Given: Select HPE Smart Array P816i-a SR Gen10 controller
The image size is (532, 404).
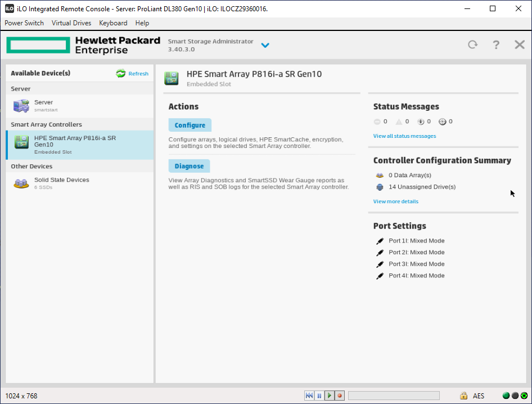Looking at the screenshot, I should (80, 145).
